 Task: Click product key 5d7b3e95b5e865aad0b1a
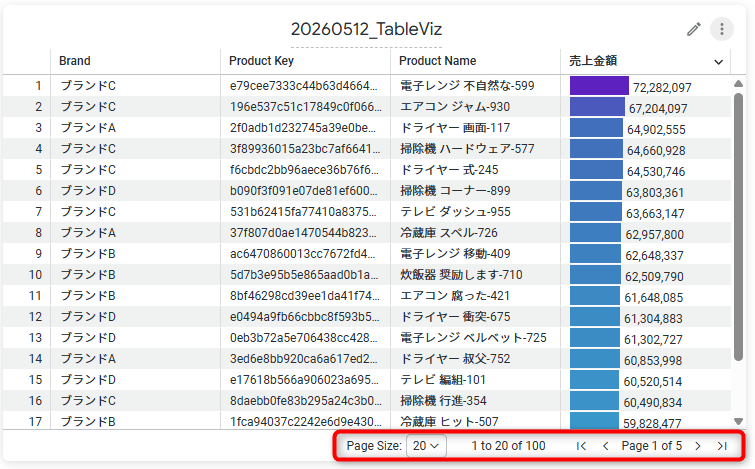[304, 274]
